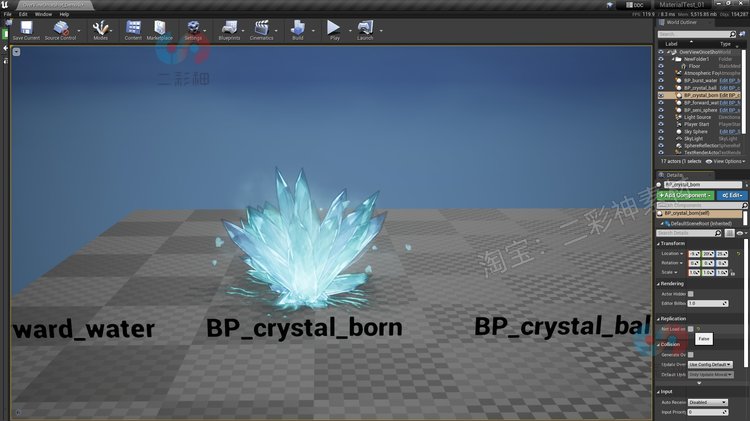Click the Save Current toolbar icon
This screenshot has height=421, width=750.
(26, 30)
